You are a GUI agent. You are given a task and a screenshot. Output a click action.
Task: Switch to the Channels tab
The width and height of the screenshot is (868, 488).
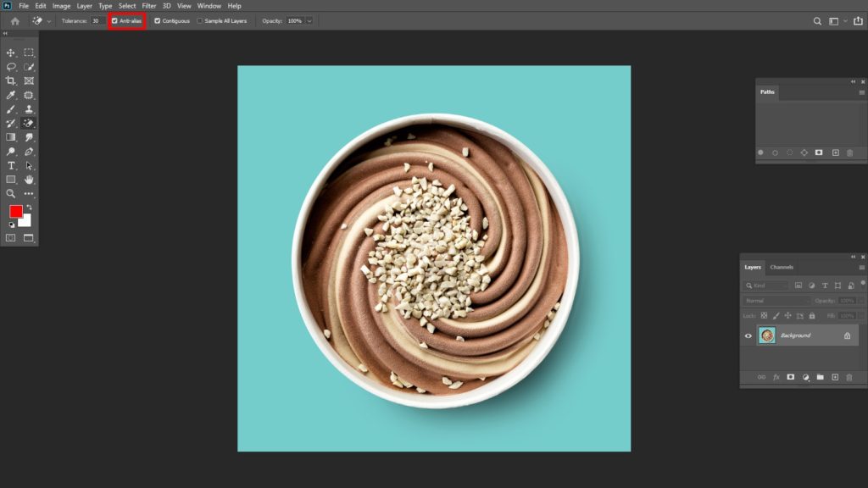pyautogui.click(x=782, y=267)
